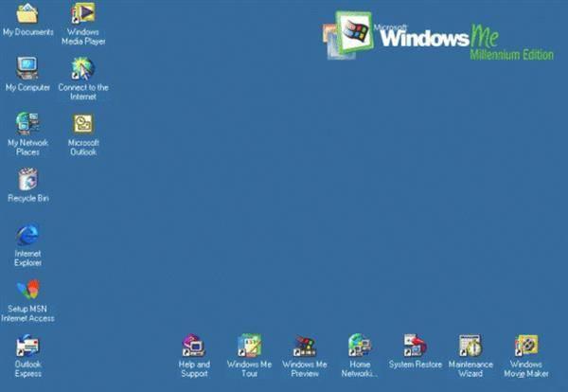Launch the Microsoft Outlook icon

pos(83,123)
